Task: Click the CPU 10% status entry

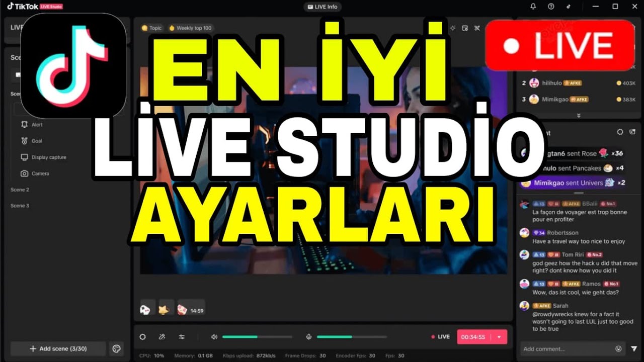Action: tap(152, 356)
